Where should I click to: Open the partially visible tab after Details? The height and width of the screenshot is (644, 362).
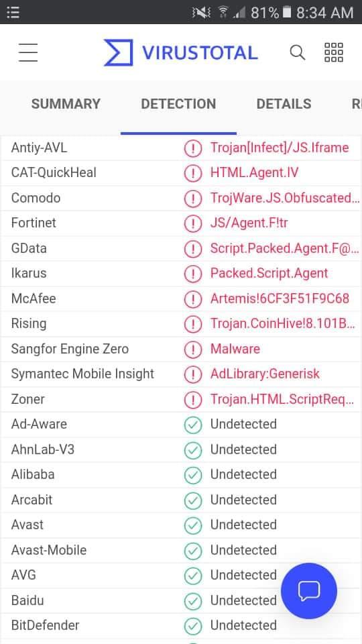coord(356,104)
